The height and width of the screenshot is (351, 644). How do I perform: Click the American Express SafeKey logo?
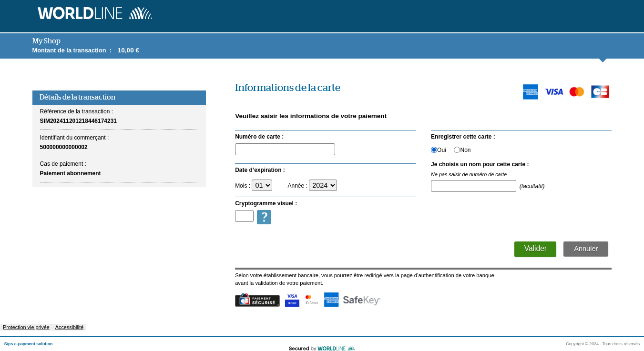tap(352, 300)
